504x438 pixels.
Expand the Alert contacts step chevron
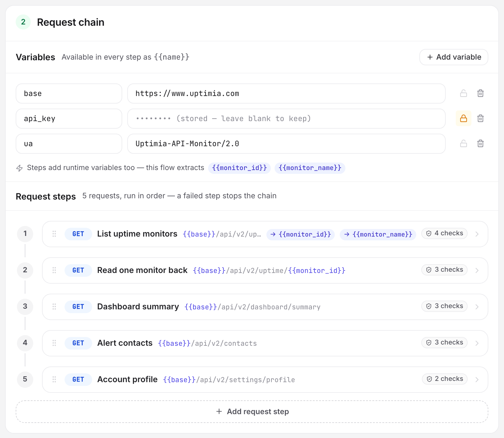pos(477,343)
